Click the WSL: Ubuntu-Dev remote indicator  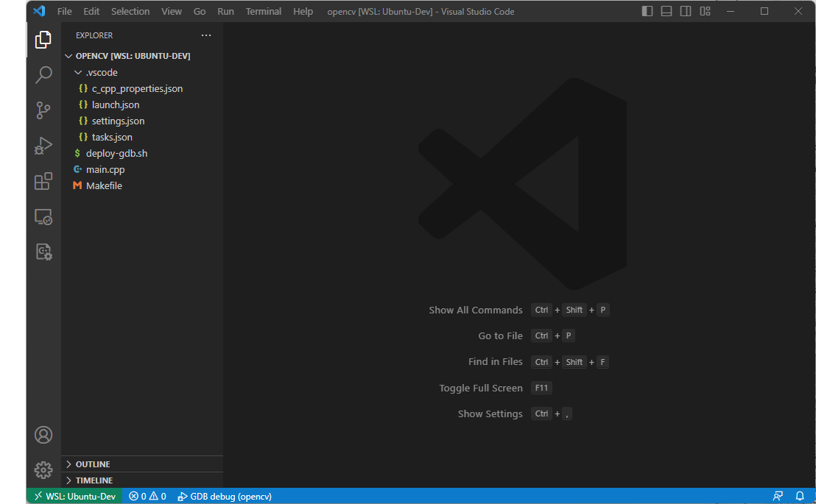click(x=75, y=496)
